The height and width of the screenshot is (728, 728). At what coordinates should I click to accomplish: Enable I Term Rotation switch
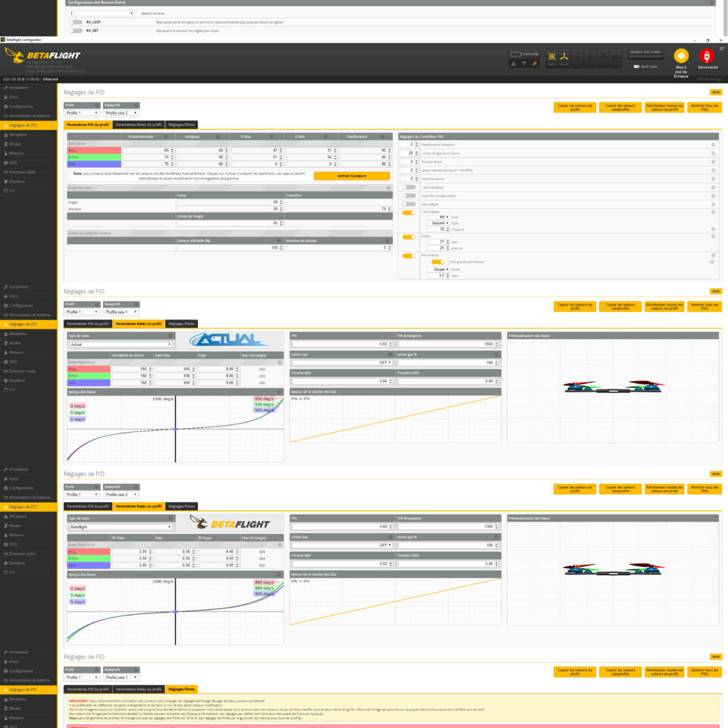click(x=409, y=187)
